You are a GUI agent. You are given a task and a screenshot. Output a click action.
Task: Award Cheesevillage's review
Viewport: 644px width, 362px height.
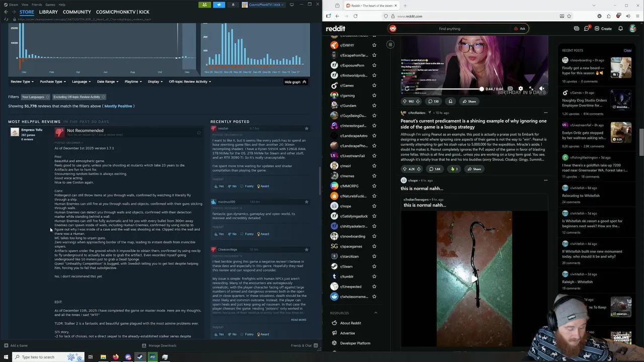point(263,334)
